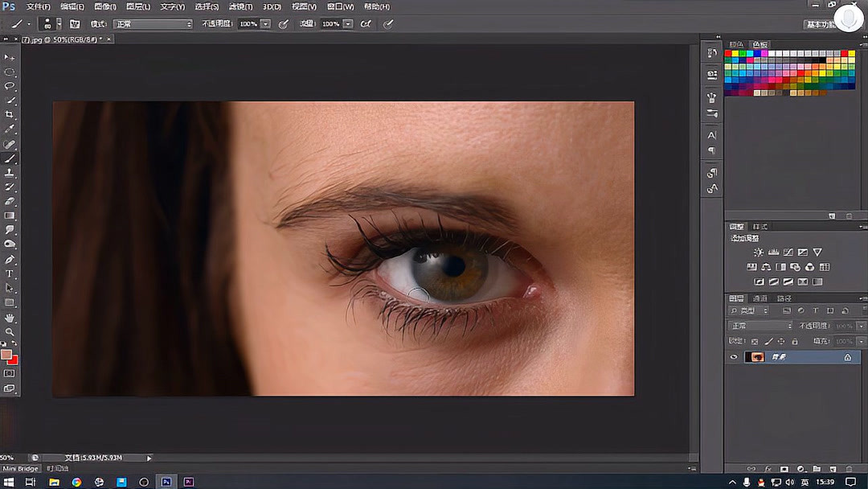Choose the Horizontal Type tool
The width and height of the screenshot is (868, 489).
pos(10,274)
